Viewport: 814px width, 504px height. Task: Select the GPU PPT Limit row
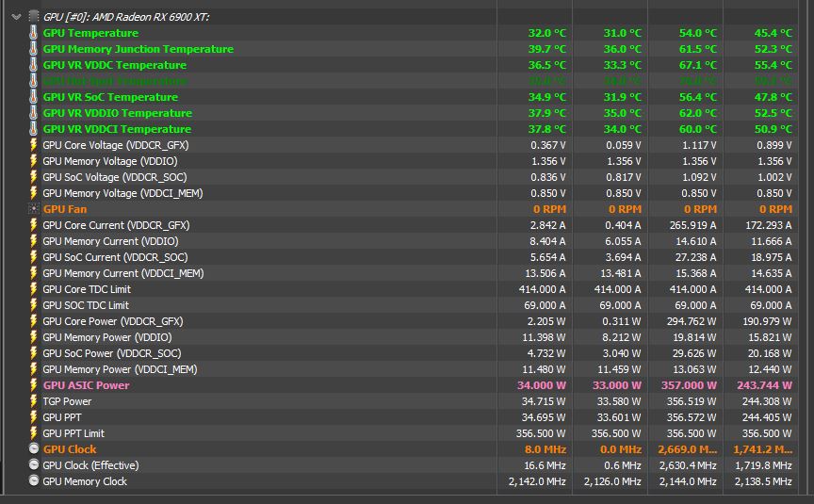click(x=73, y=433)
